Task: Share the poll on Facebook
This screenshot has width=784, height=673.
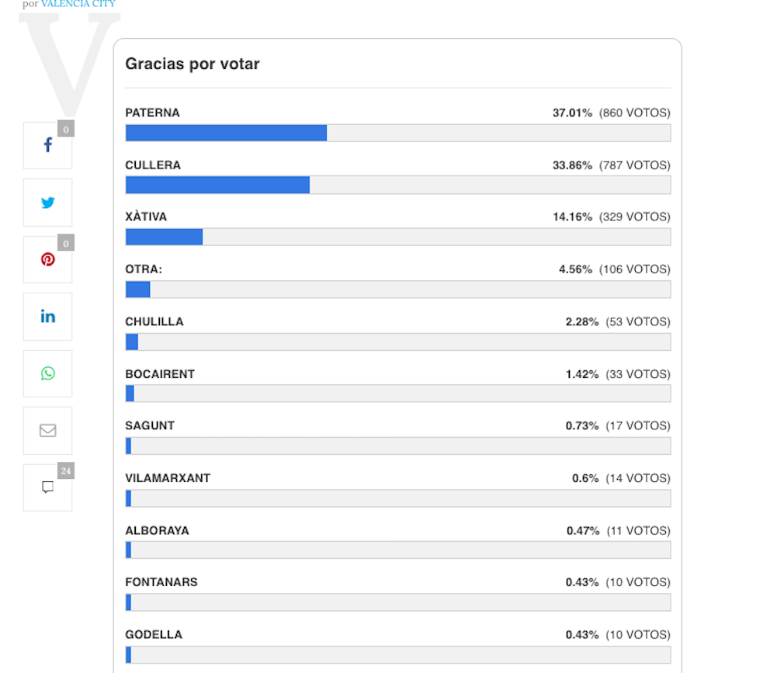Action: 47,145
